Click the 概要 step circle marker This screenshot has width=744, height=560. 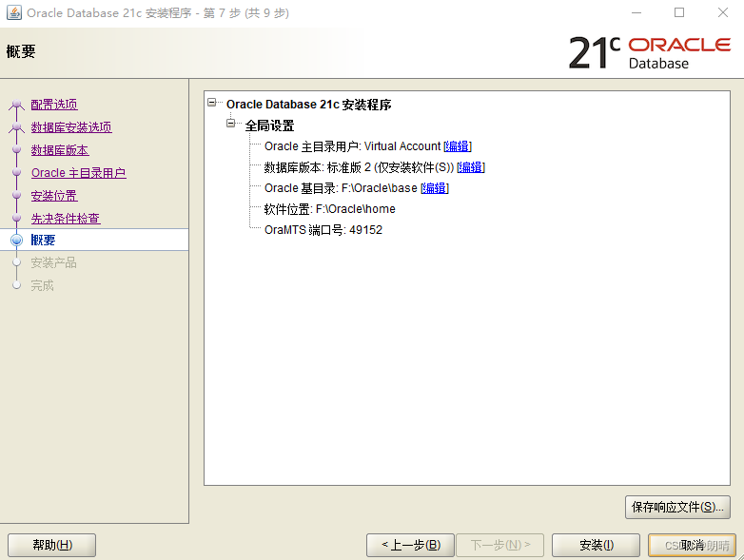point(16,240)
